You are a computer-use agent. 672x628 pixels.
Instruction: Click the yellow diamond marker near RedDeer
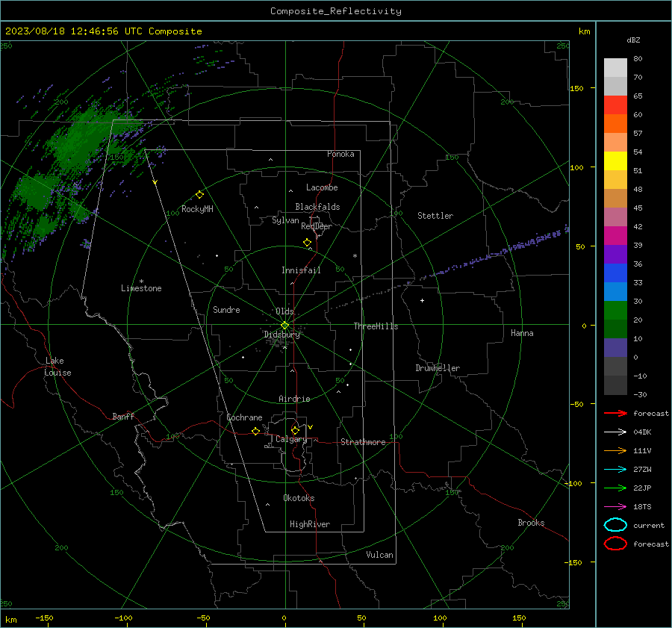click(x=307, y=242)
